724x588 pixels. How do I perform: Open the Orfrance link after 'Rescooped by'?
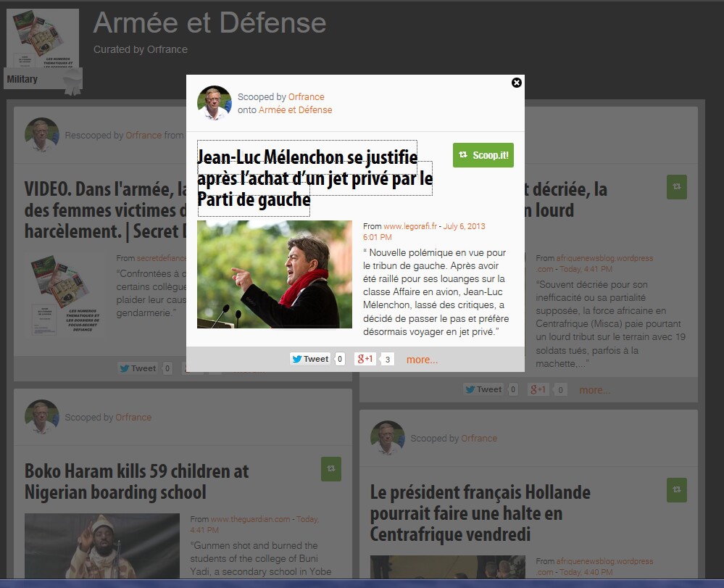[x=143, y=136]
